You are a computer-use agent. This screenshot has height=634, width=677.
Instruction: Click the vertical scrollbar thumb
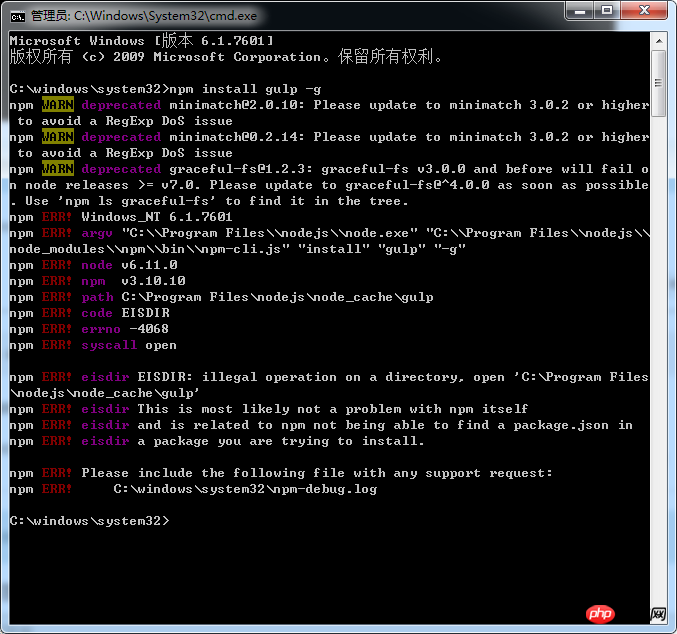(658, 83)
